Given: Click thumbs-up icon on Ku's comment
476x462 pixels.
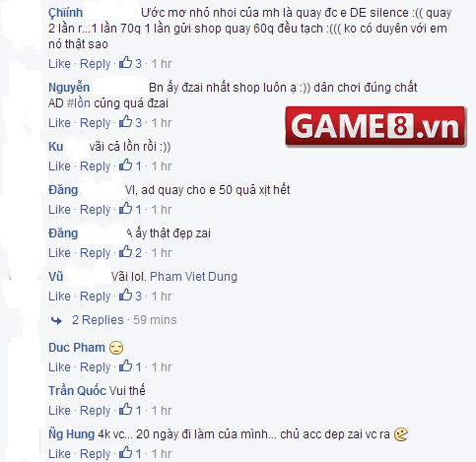Looking at the screenshot, I should coord(125,165).
